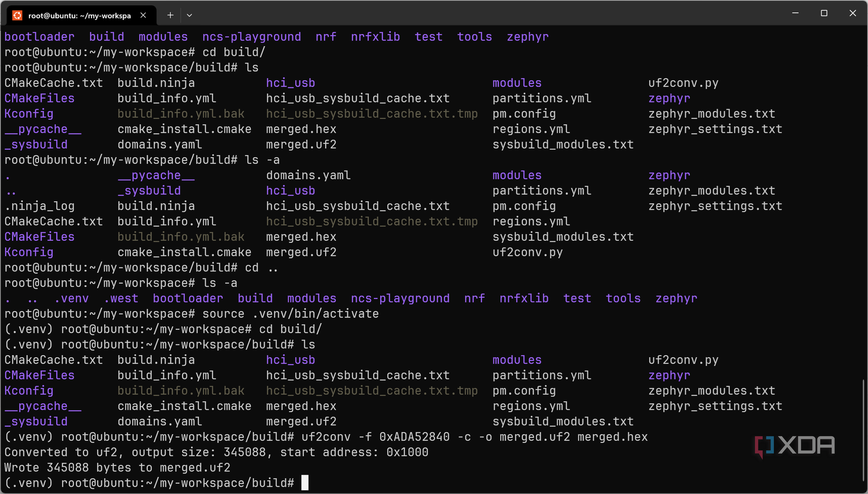Click 'partitions.yml' in first ls output

point(542,98)
